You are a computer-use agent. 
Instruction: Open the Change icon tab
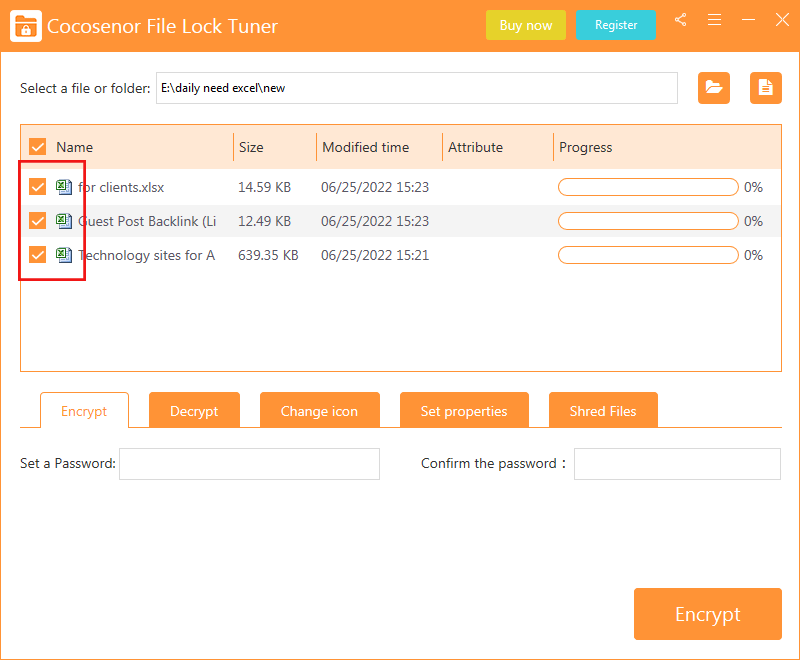coord(319,410)
